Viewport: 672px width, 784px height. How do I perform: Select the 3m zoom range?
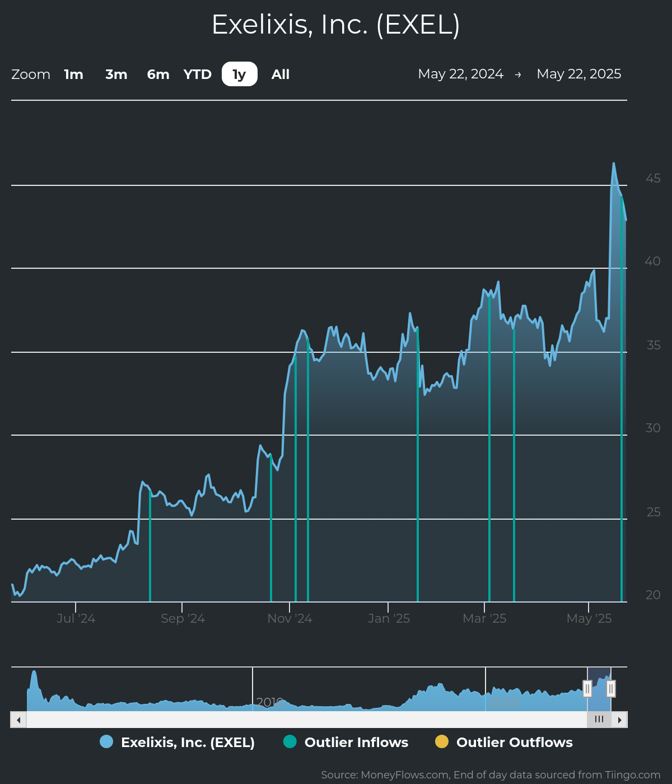pos(116,74)
